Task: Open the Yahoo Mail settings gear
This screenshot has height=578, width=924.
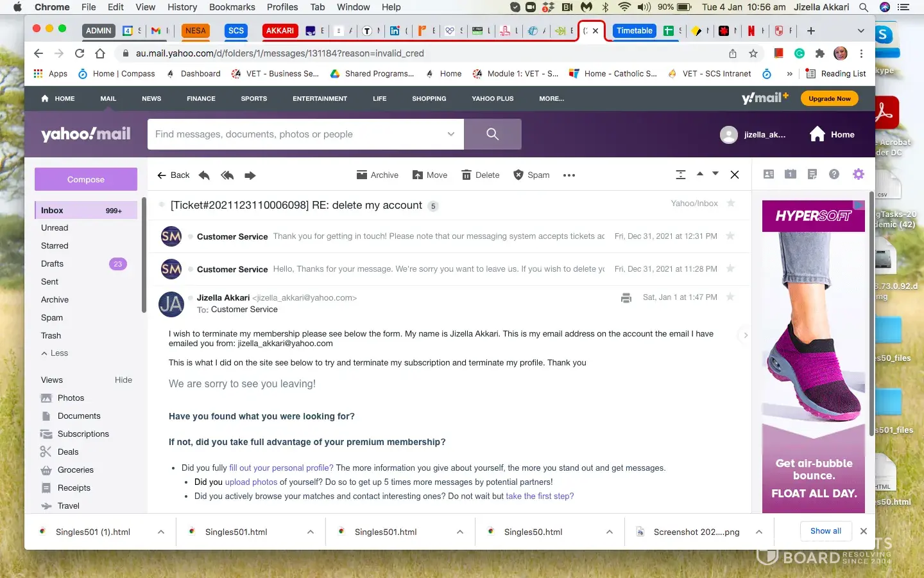Action: point(859,174)
